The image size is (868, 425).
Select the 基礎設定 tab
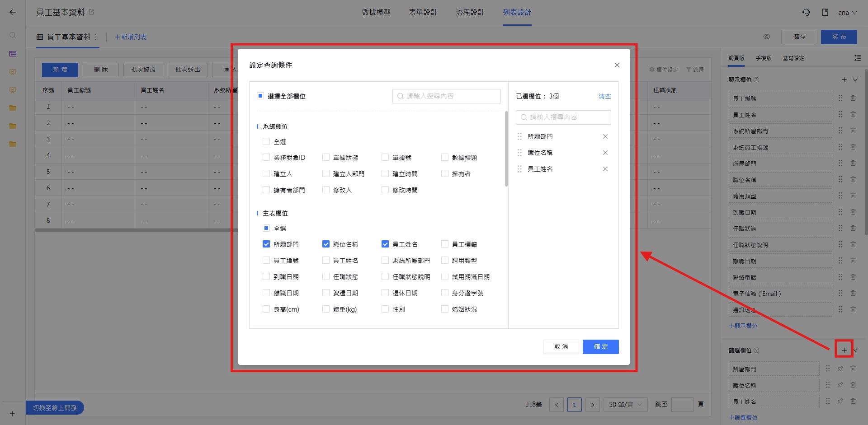tap(793, 58)
